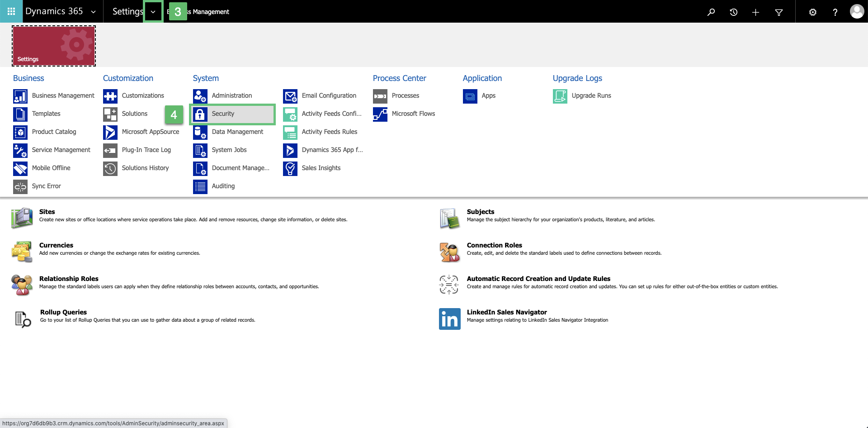Open Data Management icon
868x428 pixels.
[200, 133]
